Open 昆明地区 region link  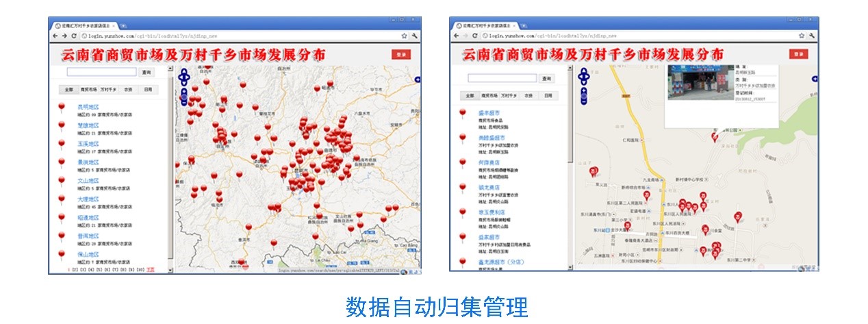click(x=88, y=108)
